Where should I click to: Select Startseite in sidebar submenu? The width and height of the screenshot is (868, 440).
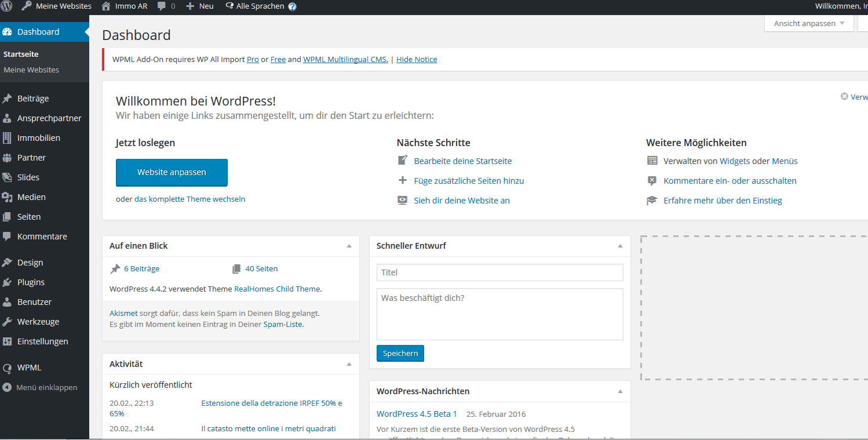point(21,54)
